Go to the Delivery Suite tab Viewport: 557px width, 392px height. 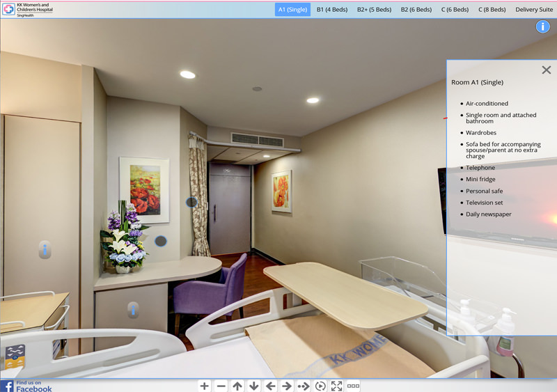[x=534, y=10]
